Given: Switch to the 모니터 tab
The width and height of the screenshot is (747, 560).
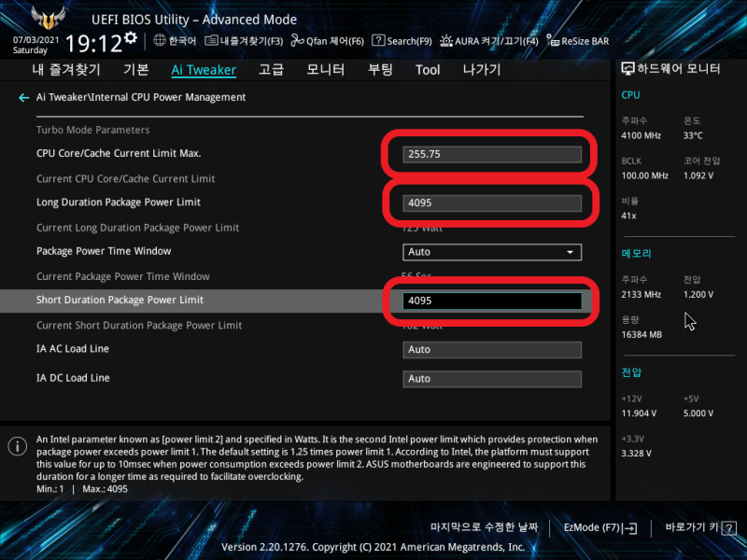Looking at the screenshot, I should 326,69.
